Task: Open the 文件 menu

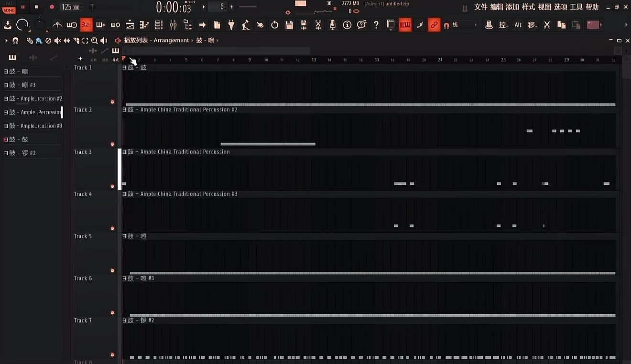Action: coord(481,7)
